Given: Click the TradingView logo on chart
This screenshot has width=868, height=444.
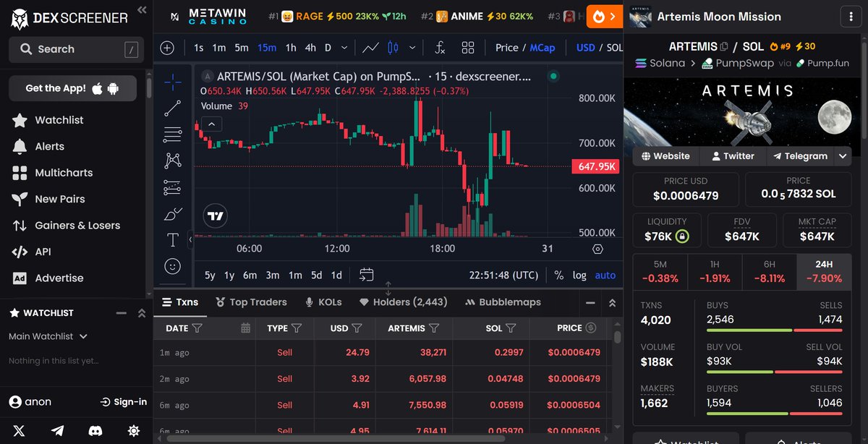Looking at the screenshot, I should pyautogui.click(x=215, y=215).
